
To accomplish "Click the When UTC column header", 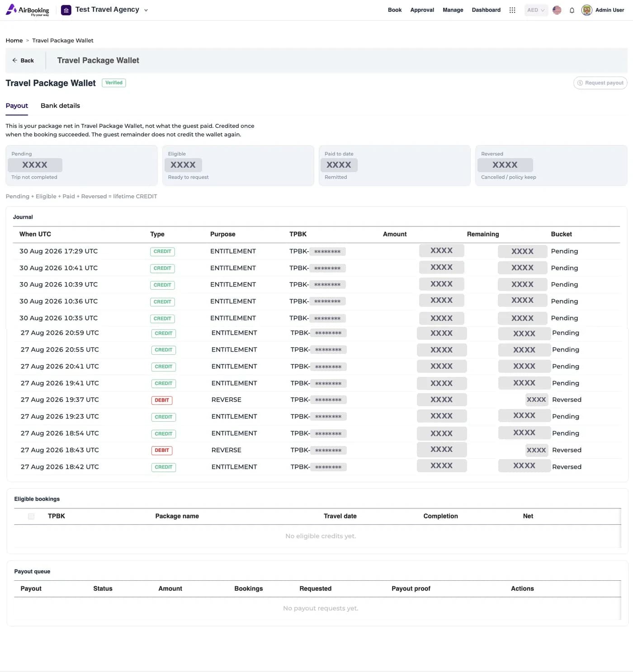I will [x=35, y=234].
